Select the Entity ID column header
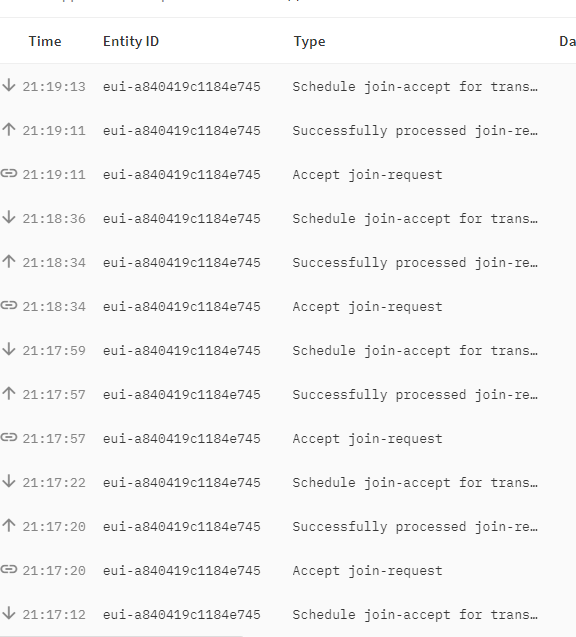 tap(131, 41)
